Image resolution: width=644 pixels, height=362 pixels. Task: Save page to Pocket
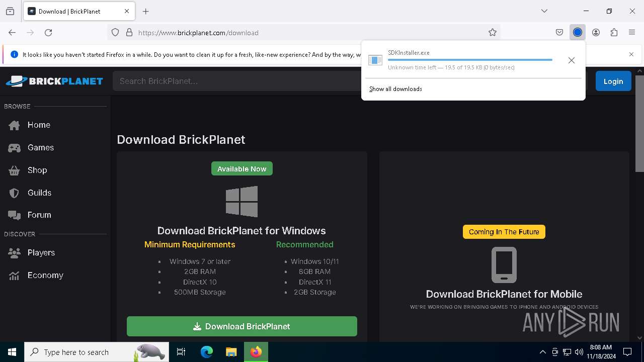click(559, 32)
